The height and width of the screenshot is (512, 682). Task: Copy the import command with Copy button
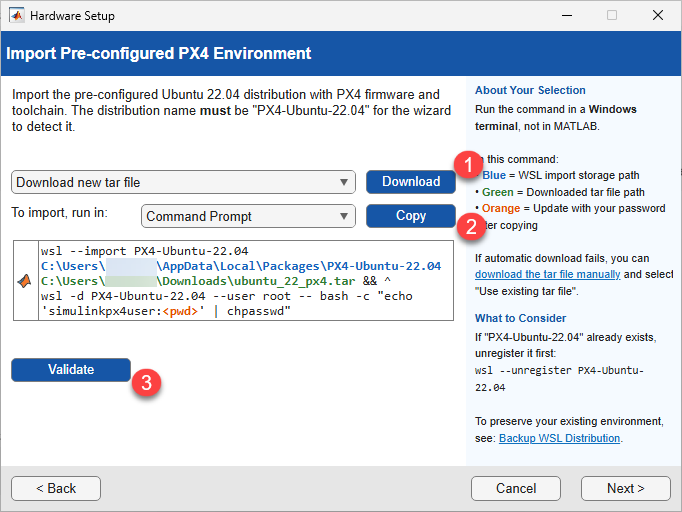pyautogui.click(x=411, y=216)
